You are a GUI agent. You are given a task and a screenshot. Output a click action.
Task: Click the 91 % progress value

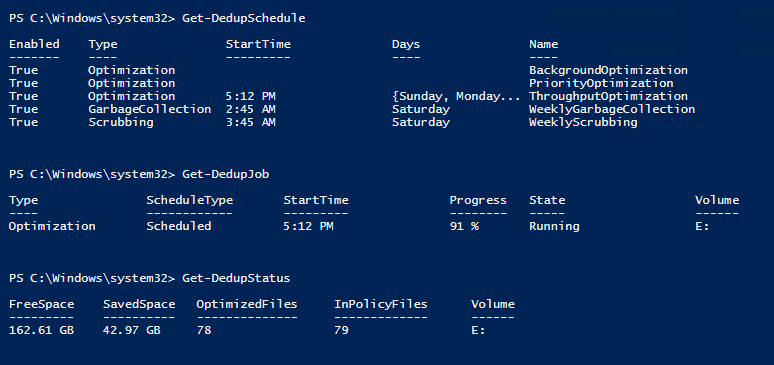464,226
